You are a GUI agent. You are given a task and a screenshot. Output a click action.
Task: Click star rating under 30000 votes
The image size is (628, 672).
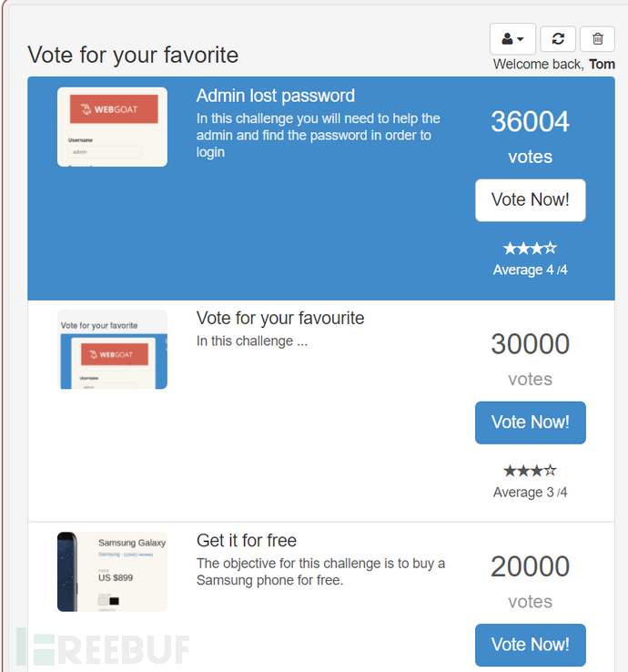pos(530,471)
